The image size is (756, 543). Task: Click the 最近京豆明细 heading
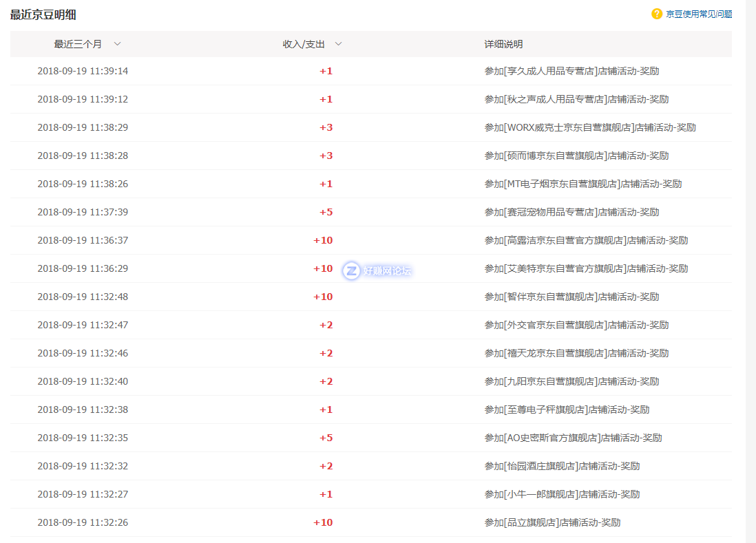(43, 14)
